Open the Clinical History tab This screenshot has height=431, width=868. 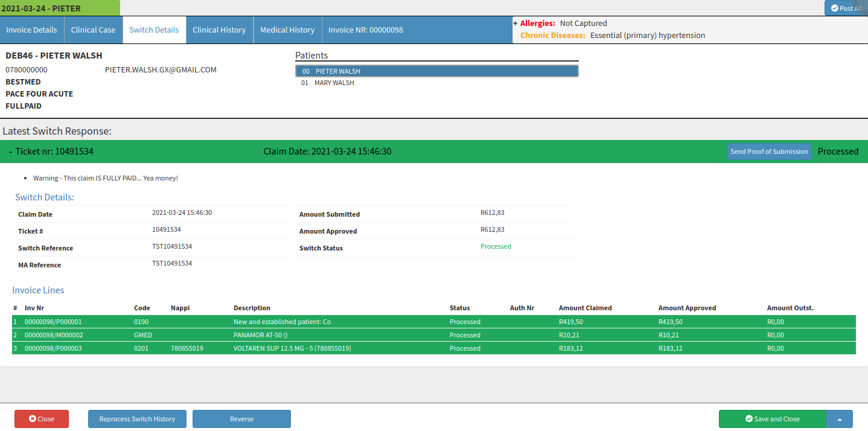click(219, 30)
